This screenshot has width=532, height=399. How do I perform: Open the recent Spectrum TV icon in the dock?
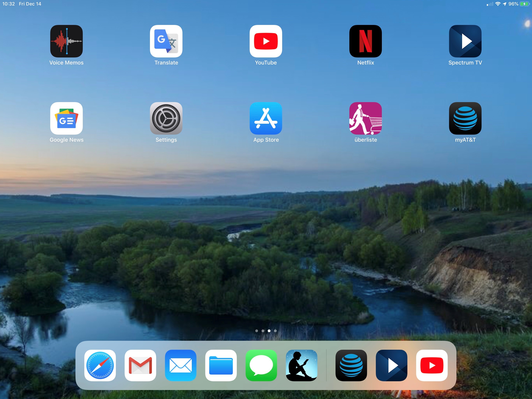coord(392,365)
